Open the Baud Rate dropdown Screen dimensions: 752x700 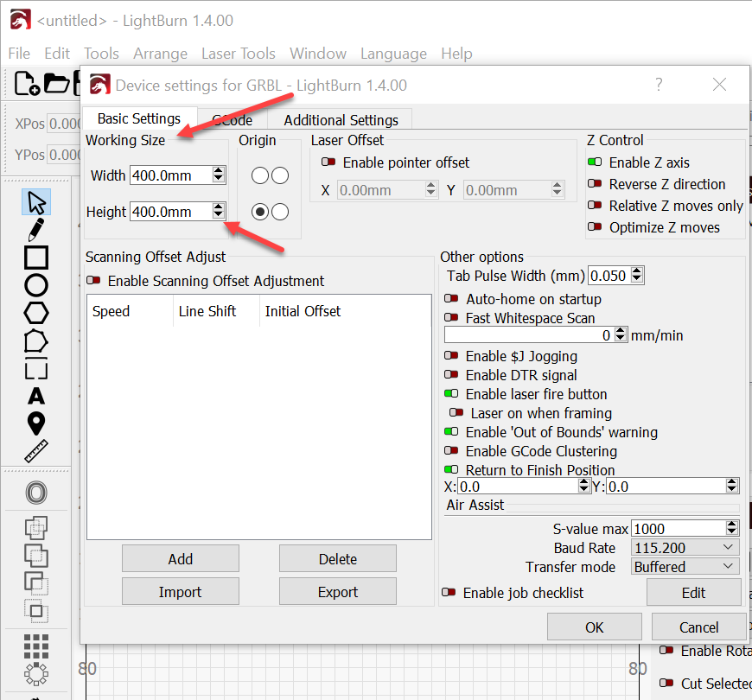(685, 548)
